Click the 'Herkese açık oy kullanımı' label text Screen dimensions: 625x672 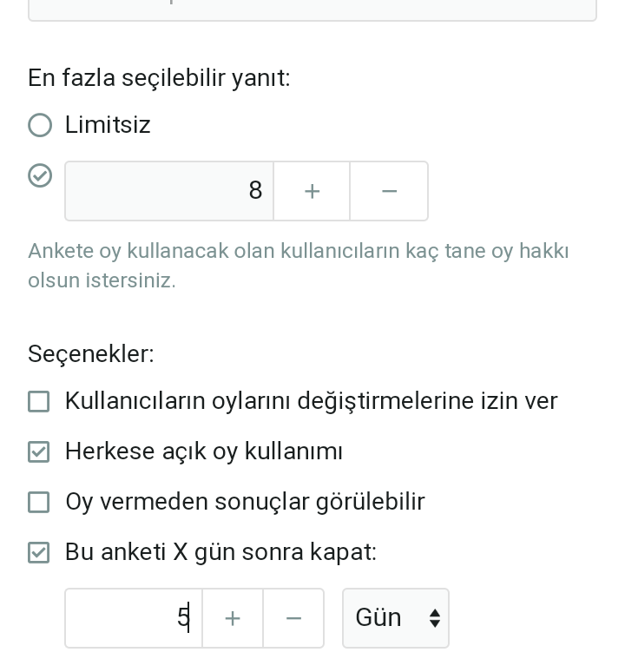(x=204, y=451)
